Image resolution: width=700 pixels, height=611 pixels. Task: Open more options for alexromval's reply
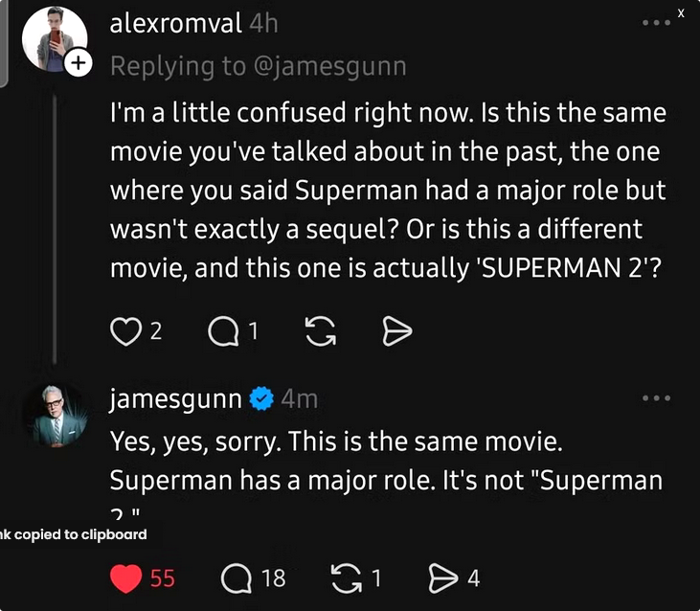(657, 23)
